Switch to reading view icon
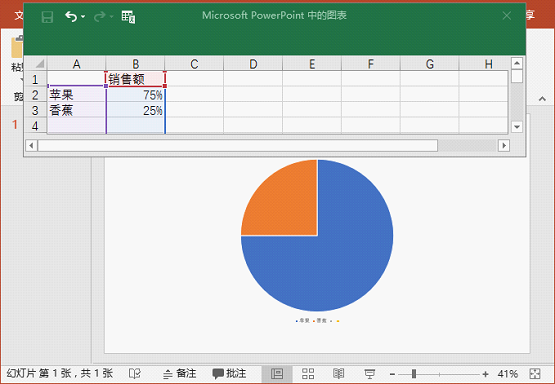The image size is (555, 384). (338, 373)
